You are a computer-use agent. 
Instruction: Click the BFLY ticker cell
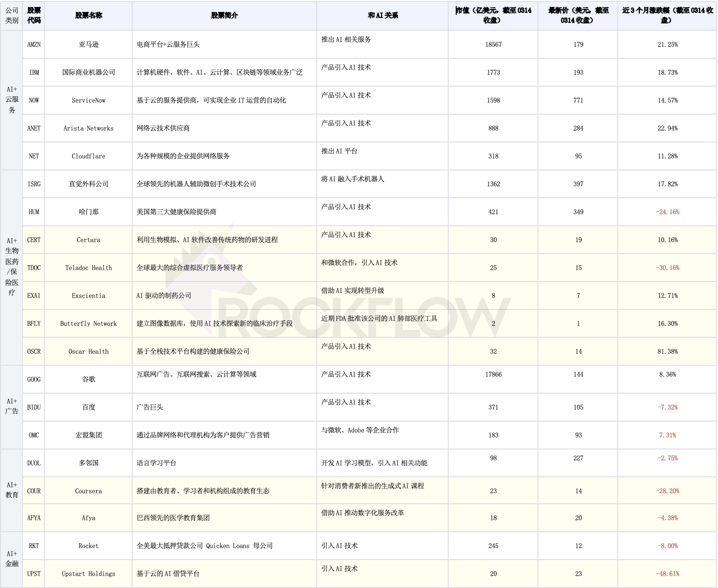pyautogui.click(x=34, y=323)
